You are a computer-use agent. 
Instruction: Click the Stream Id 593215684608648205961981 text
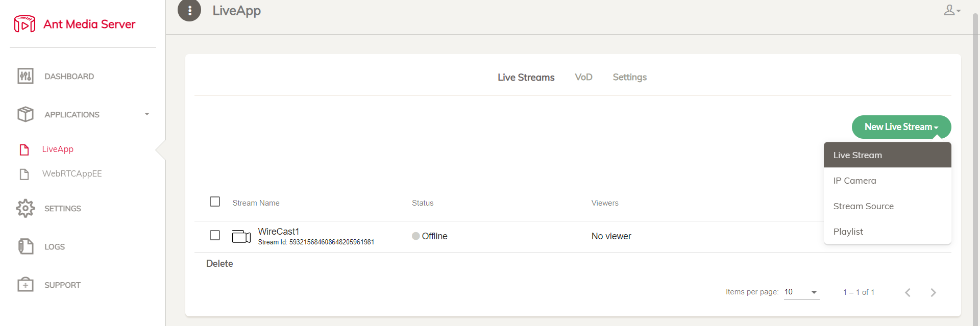pos(316,242)
